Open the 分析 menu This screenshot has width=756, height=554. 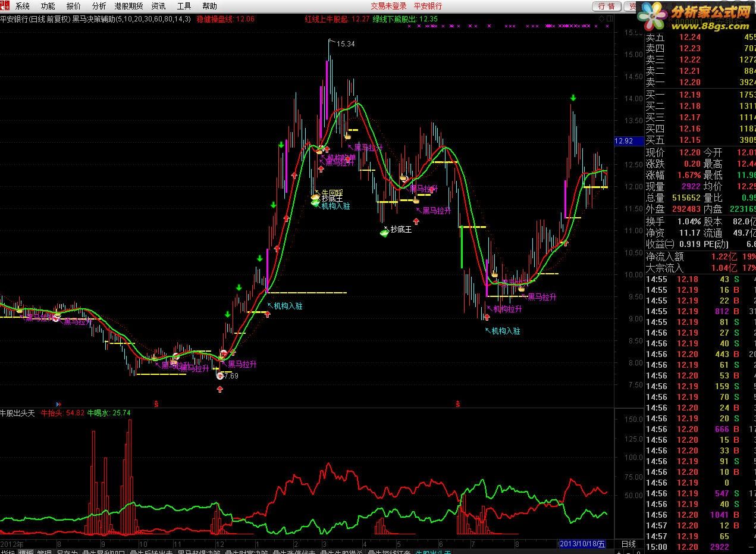point(99,6)
